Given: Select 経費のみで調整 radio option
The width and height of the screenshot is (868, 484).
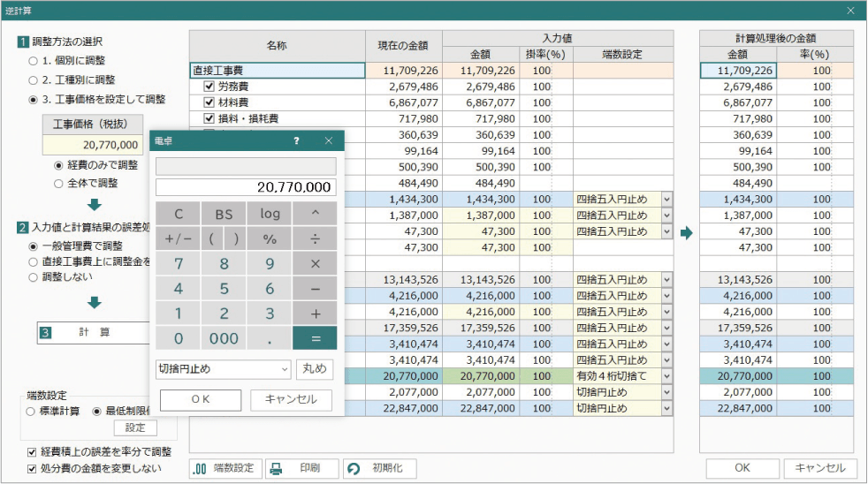Looking at the screenshot, I should tap(58, 165).
